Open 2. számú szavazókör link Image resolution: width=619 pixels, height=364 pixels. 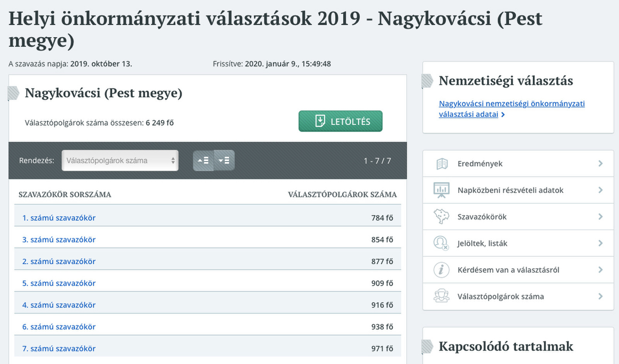pos(59,261)
